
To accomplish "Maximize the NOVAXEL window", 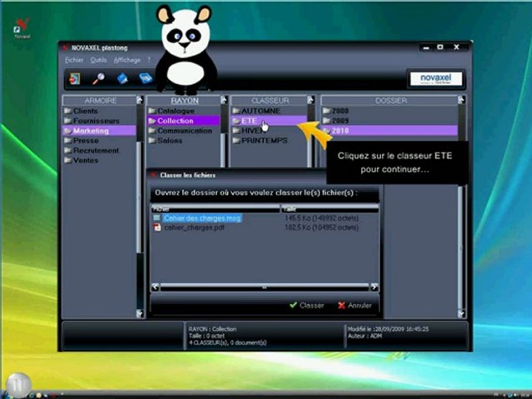I will (x=441, y=48).
